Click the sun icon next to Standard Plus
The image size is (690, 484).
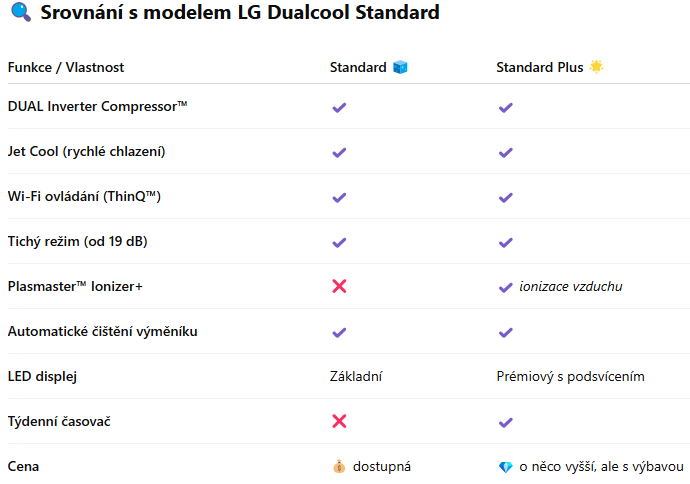[596, 67]
